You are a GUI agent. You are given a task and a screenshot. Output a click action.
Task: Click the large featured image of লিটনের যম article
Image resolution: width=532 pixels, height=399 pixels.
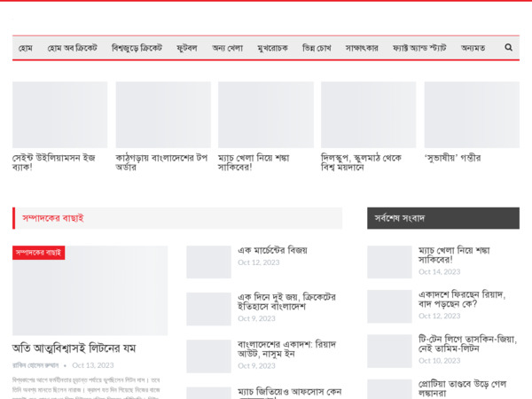pyautogui.click(x=90, y=291)
